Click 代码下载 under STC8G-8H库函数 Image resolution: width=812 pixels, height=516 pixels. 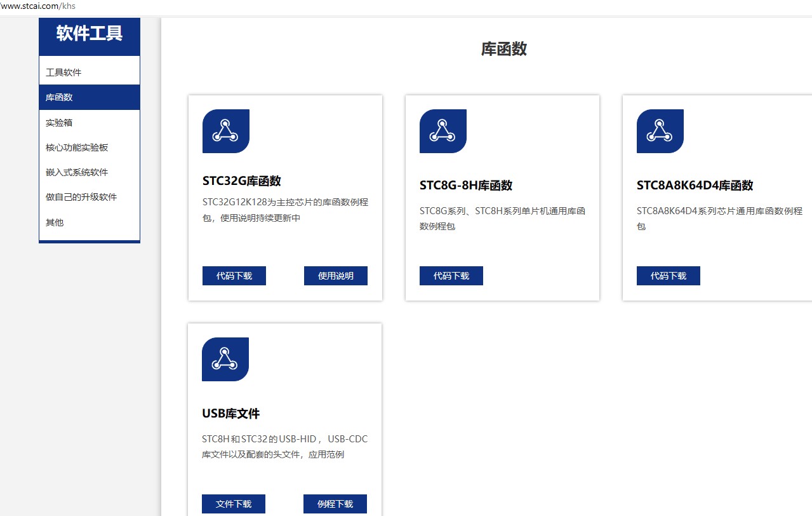pos(451,276)
